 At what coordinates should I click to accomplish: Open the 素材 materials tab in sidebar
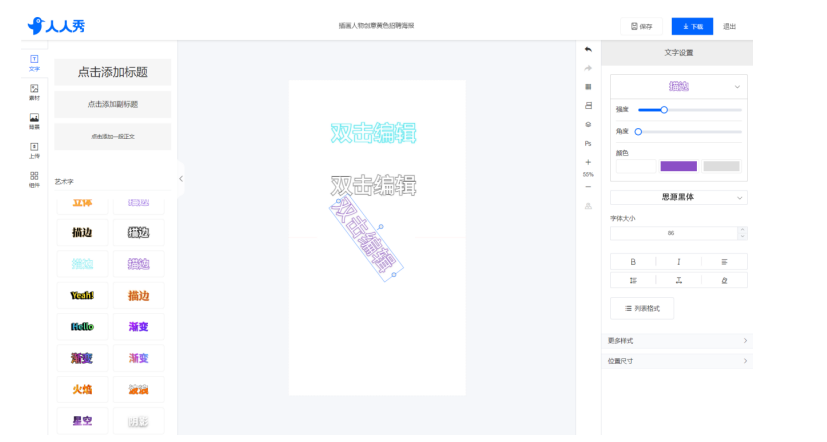point(34,92)
